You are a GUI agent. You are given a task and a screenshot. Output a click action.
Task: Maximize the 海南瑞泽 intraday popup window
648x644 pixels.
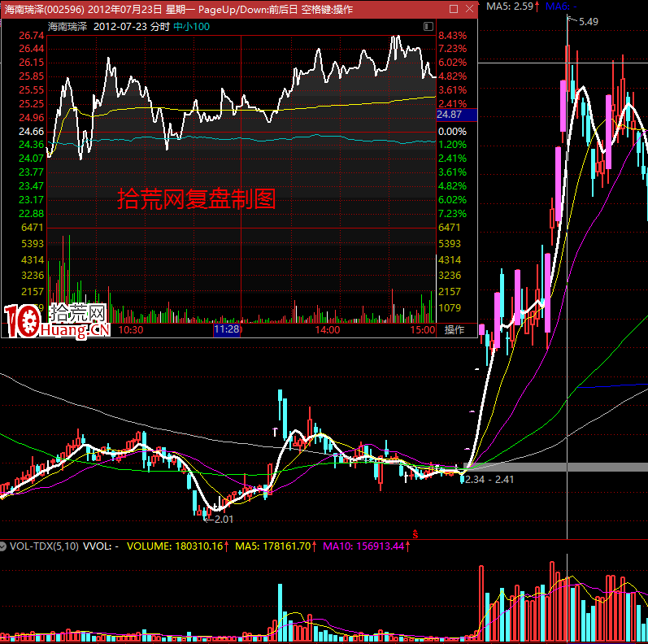tap(454, 9)
